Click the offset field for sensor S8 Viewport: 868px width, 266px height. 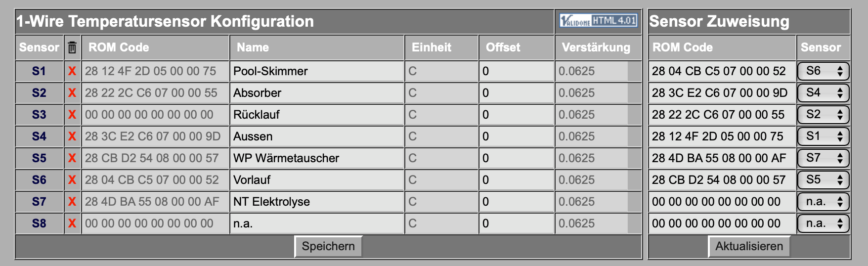516,223
